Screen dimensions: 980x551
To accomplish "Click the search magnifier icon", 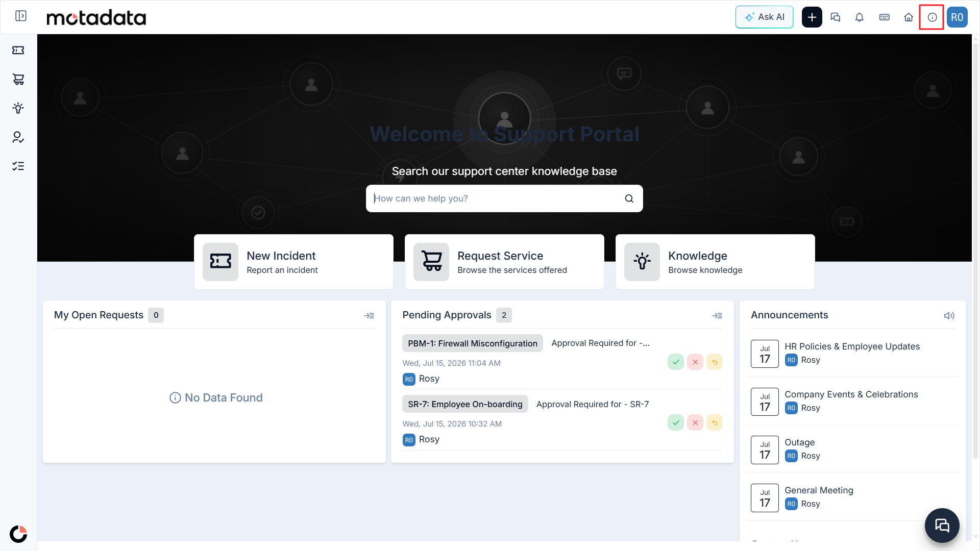I will [629, 198].
